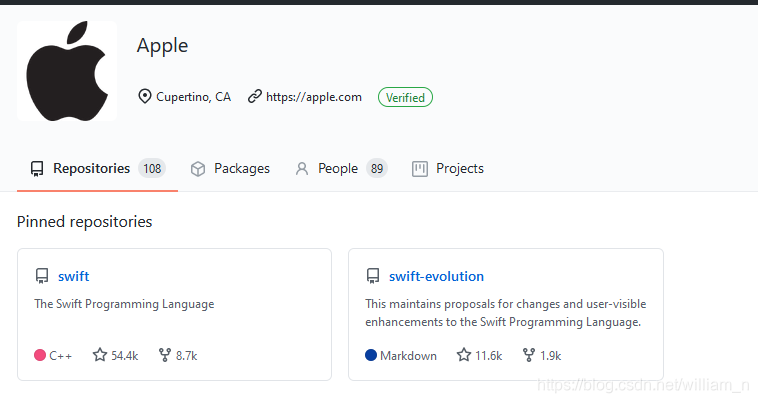Open the Packages tab

(x=230, y=169)
